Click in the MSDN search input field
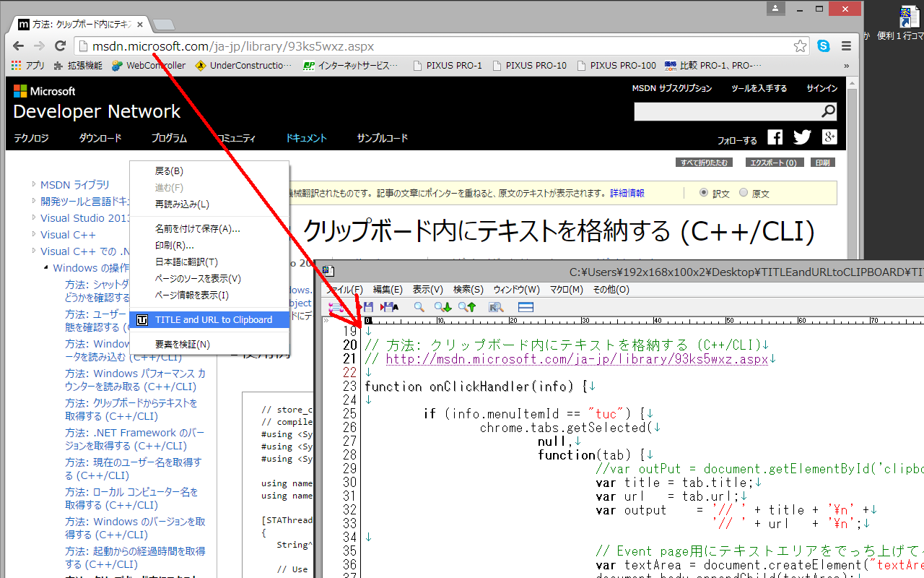 pyautogui.click(x=727, y=111)
